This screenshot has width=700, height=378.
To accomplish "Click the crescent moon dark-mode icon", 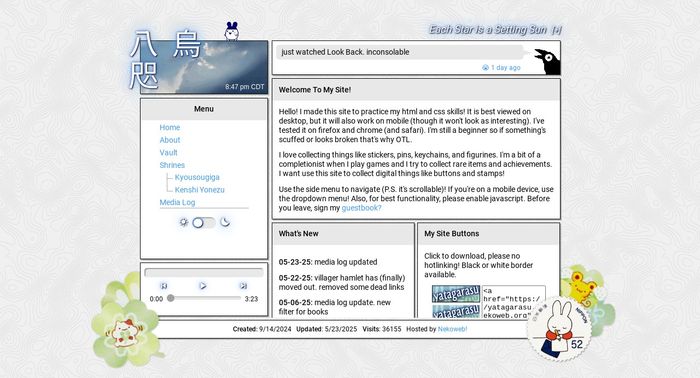I will point(225,222).
